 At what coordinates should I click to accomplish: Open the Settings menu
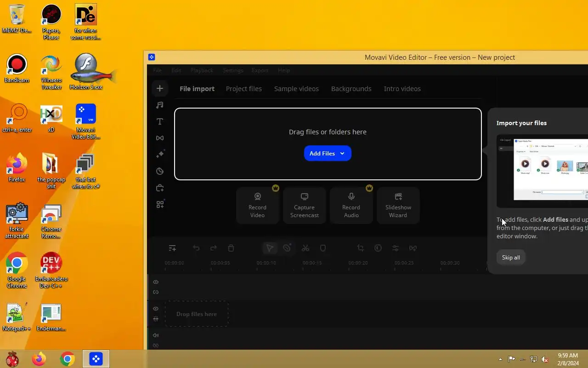(x=233, y=70)
